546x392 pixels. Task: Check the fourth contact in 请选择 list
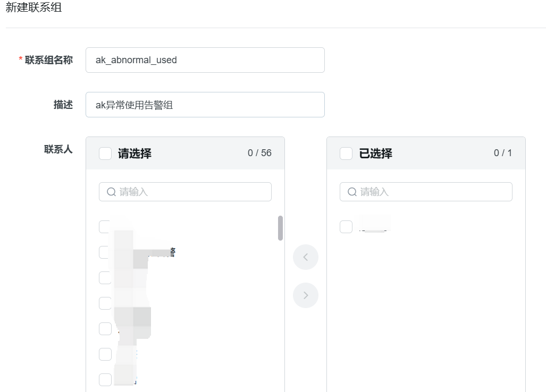point(105,303)
